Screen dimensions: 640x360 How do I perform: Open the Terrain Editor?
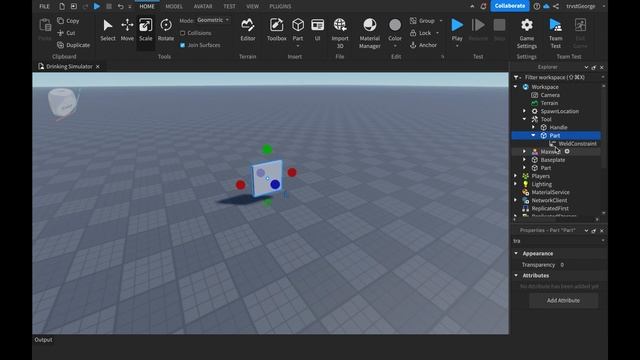pyautogui.click(x=247, y=30)
